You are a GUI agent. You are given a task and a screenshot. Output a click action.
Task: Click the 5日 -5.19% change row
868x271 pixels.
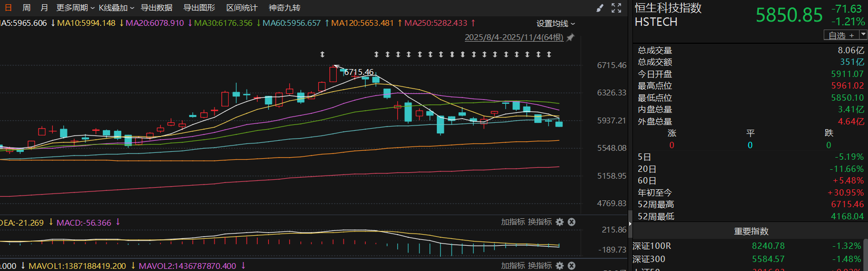pyautogui.click(x=750, y=157)
